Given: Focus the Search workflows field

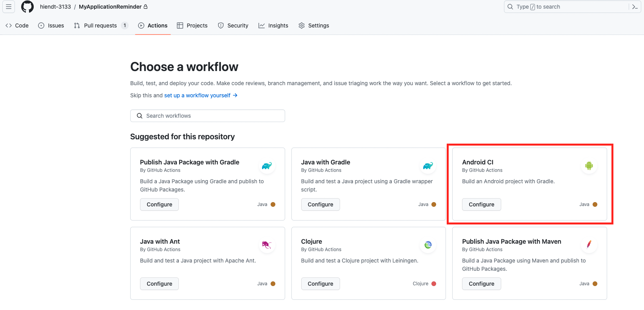Looking at the screenshot, I should (x=207, y=116).
